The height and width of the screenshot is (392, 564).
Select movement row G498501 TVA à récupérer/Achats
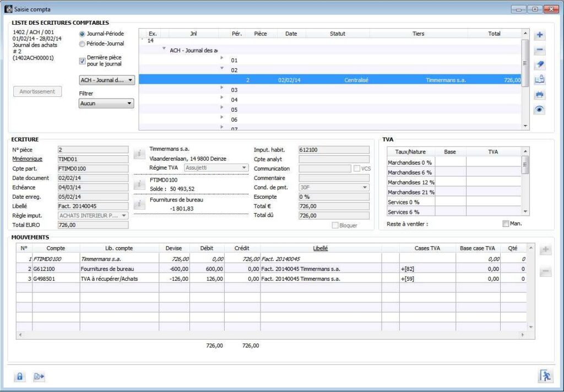click(272, 279)
